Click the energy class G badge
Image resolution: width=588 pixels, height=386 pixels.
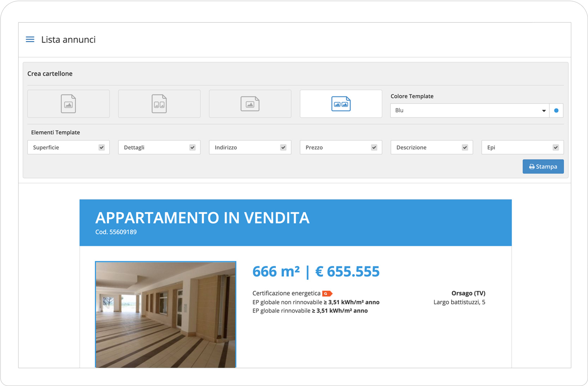[327, 293]
